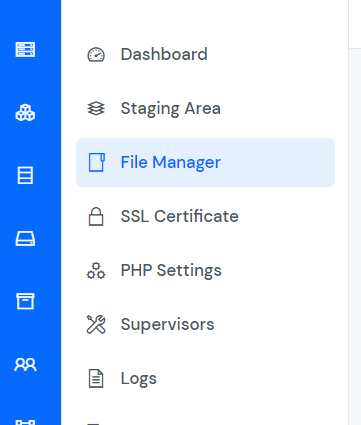Screen dimensions: 361x425
Task: Click the PHP Settings gears icon
Action: click(x=96, y=270)
